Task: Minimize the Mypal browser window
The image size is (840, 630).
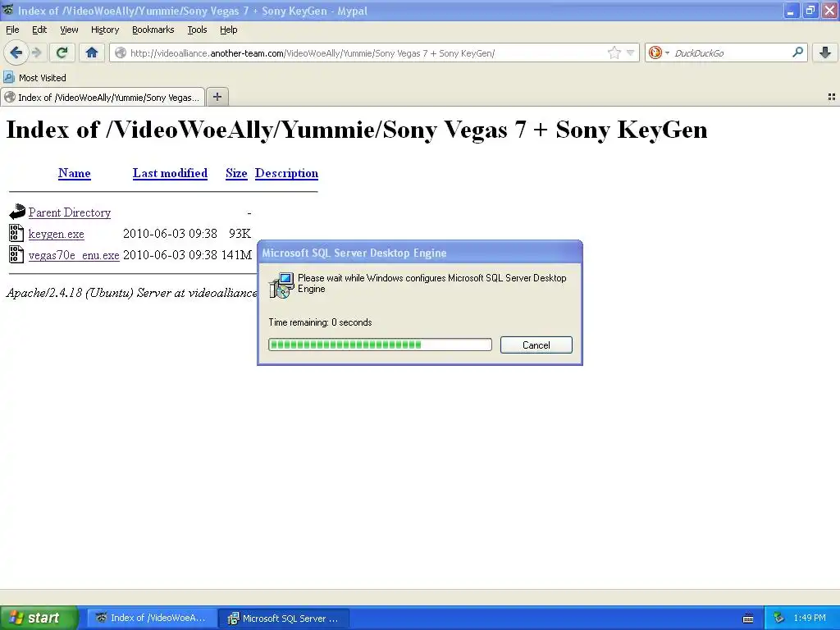Action: [791, 11]
